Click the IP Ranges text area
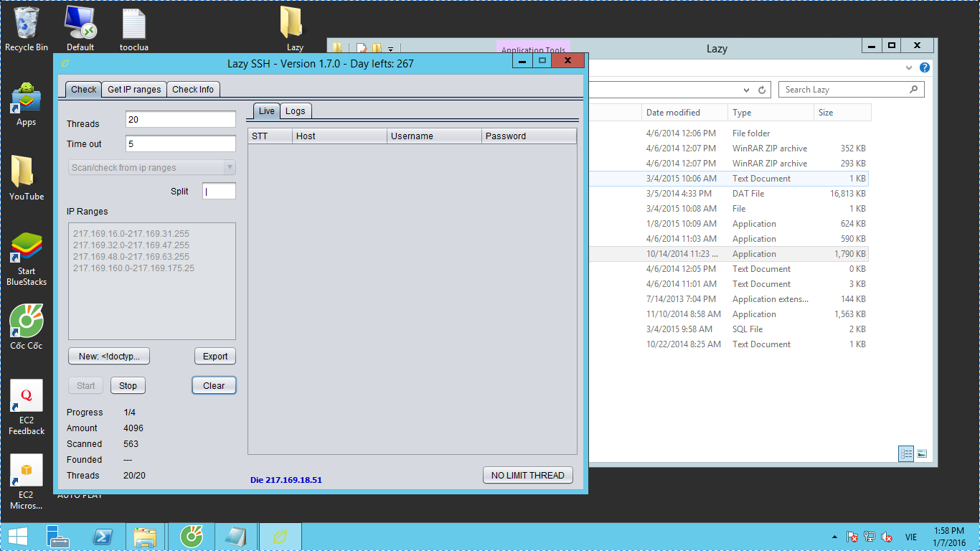The image size is (980, 551). click(152, 281)
